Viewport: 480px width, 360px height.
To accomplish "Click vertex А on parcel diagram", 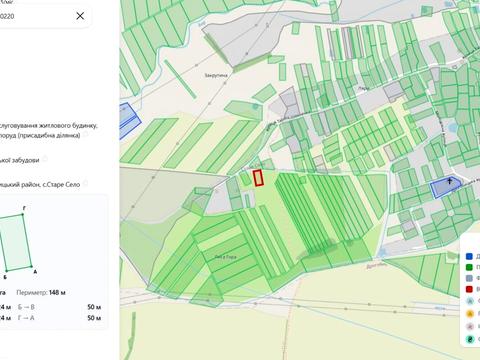I will pos(32,267).
